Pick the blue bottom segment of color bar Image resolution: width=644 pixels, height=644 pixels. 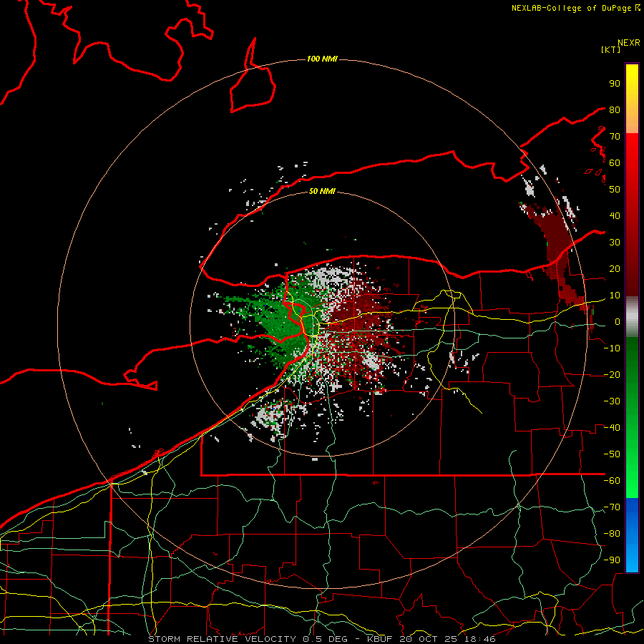(632, 535)
